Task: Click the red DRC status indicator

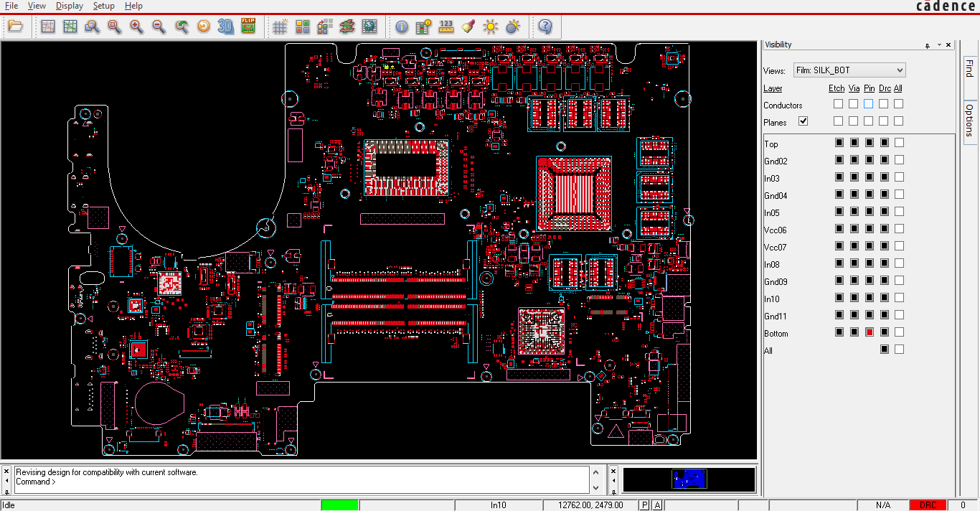Action: pyautogui.click(x=928, y=505)
